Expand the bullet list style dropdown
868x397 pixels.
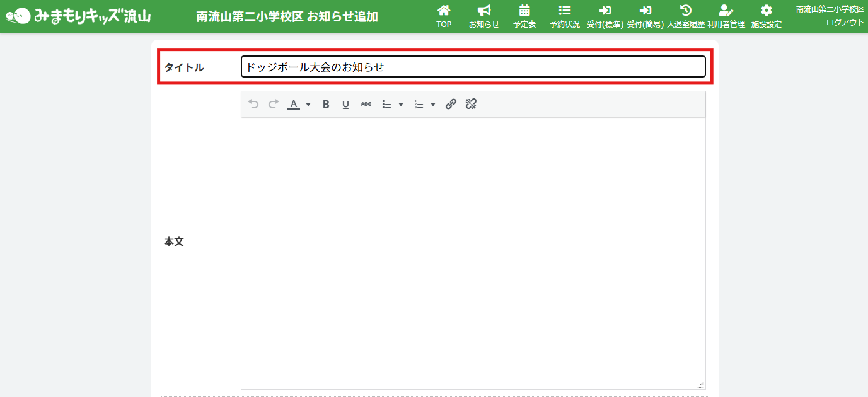click(401, 105)
